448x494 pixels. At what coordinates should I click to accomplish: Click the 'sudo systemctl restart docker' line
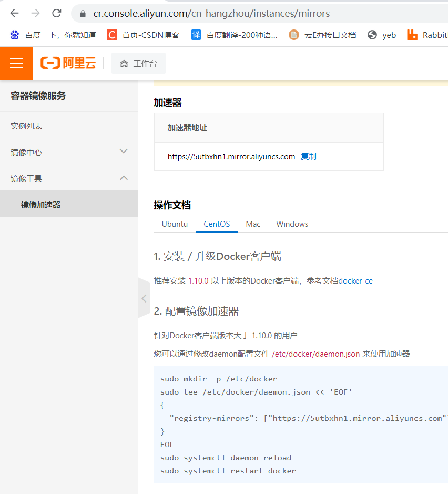pos(228,471)
